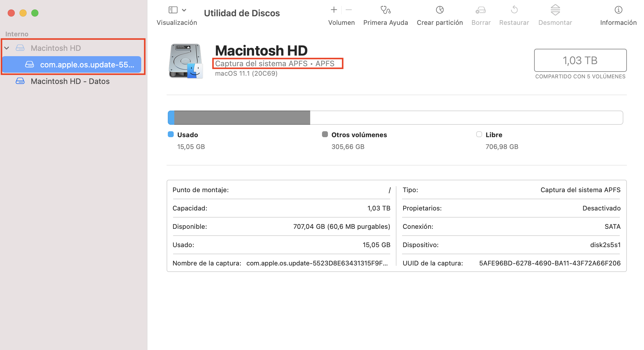The width and height of the screenshot is (644, 350).
Task: Click the Información info icon
Action: click(x=618, y=10)
